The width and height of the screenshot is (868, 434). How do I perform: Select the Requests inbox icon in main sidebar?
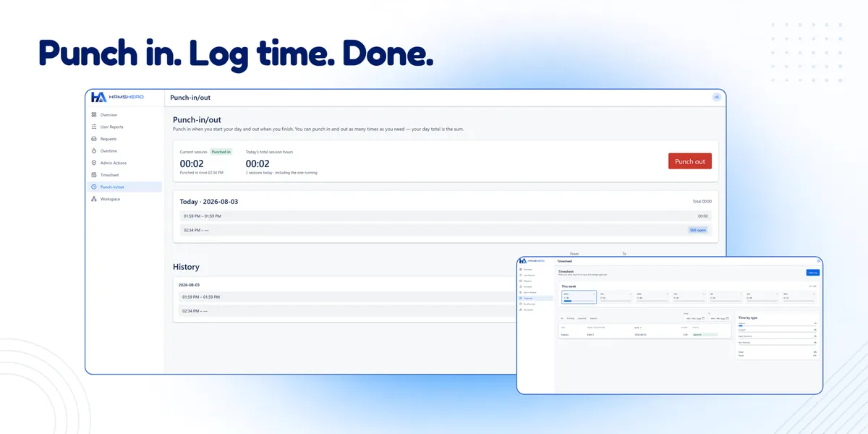94,139
